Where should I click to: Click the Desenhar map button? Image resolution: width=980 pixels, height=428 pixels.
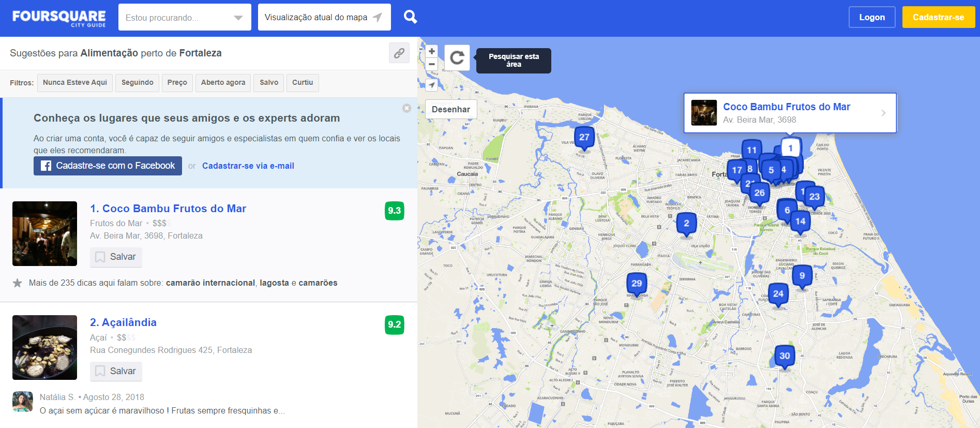click(x=451, y=109)
